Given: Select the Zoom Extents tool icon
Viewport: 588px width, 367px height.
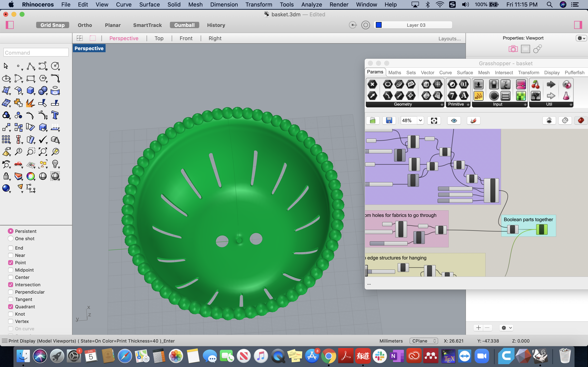Looking at the screenshot, I should click(x=43, y=152).
